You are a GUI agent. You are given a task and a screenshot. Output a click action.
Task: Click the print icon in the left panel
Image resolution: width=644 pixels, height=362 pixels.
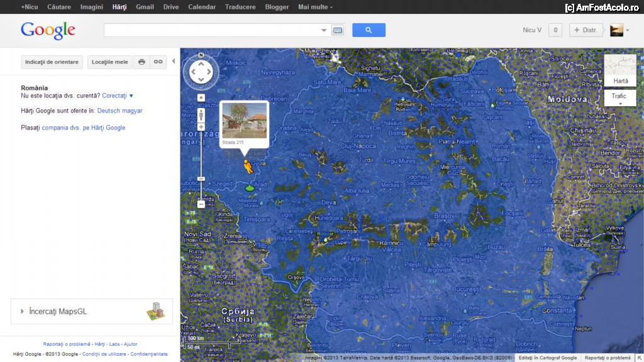[x=142, y=62]
